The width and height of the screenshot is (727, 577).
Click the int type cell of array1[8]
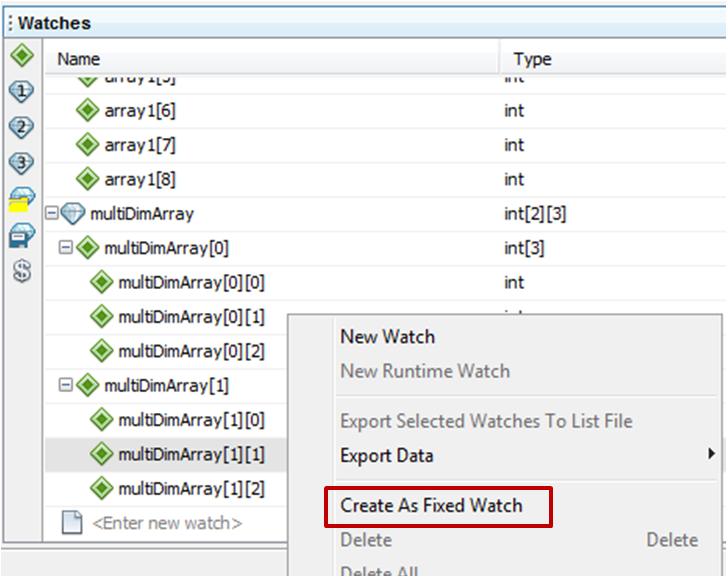[514, 180]
